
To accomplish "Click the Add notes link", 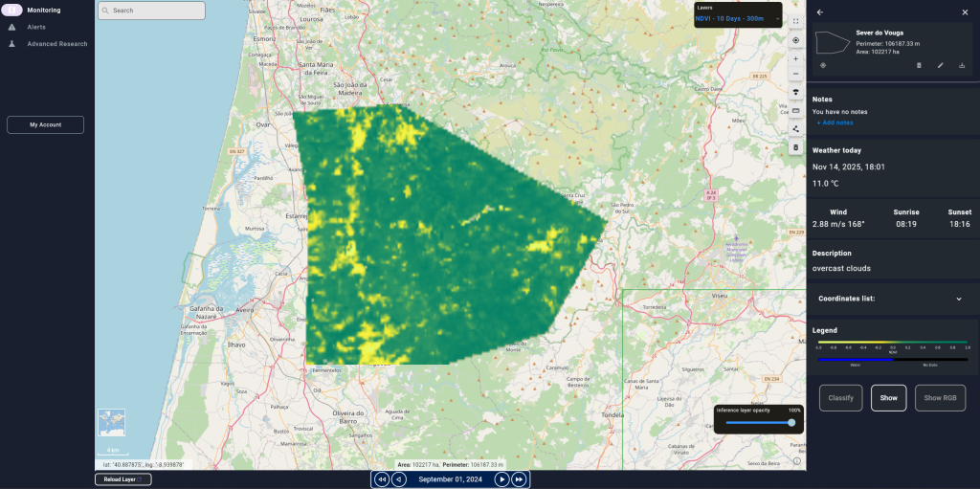I will 835,122.
